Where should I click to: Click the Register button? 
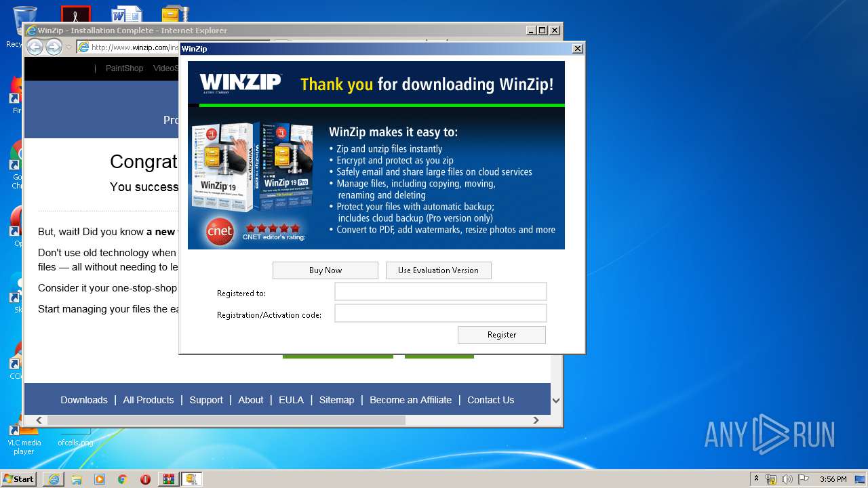(x=501, y=334)
